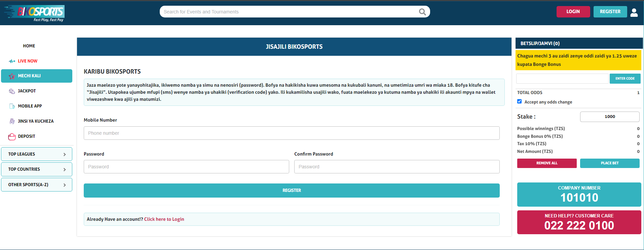Image resolution: width=644 pixels, height=250 pixels.
Task: Open JACKPOT menu item
Action: pos(27,91)
